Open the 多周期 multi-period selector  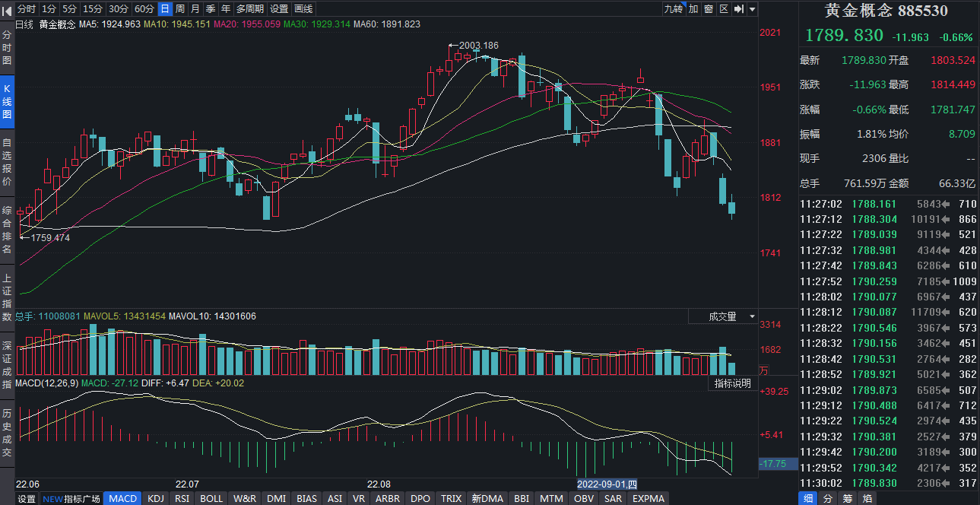point(250,9)
